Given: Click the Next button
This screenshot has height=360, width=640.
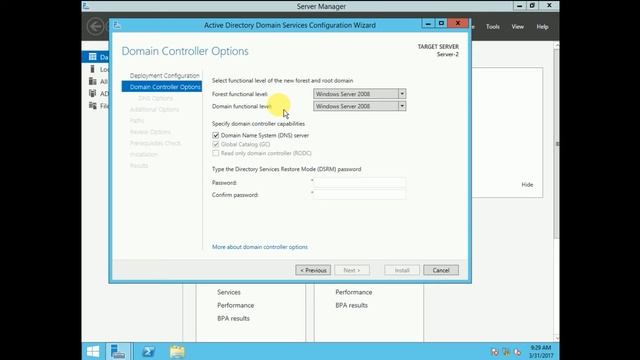Looking at the screenshot, I should pos(352,270).
